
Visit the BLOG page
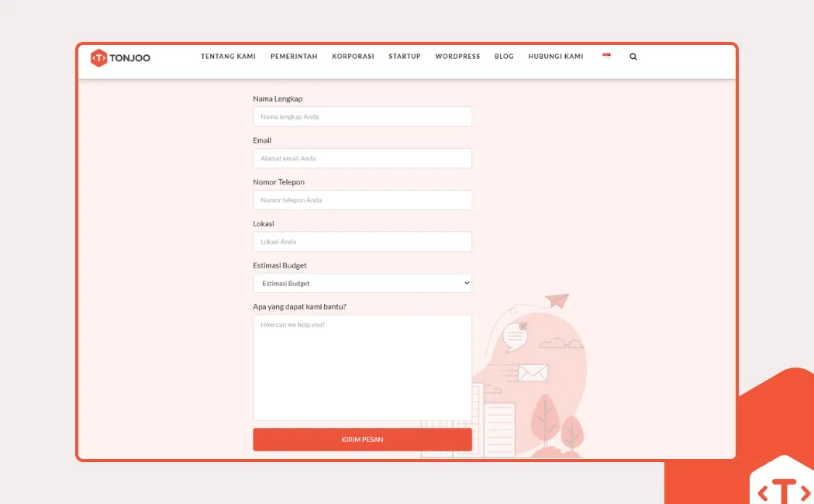pos(504,56)
